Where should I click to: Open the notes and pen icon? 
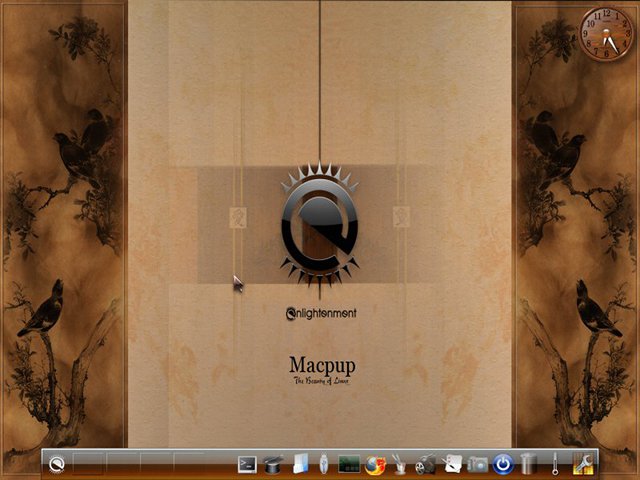(x=451, y=464)
